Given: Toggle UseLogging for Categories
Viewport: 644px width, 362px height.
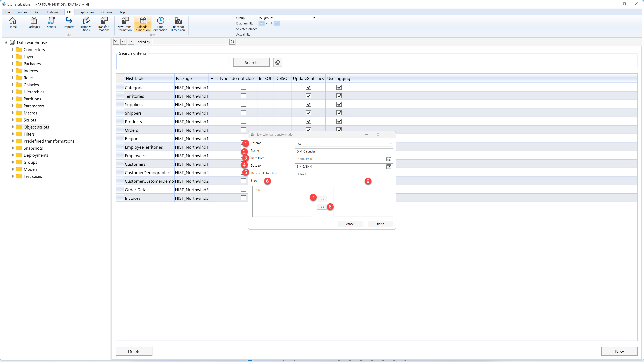Looking at the screenshot, I should click(339, 87).
